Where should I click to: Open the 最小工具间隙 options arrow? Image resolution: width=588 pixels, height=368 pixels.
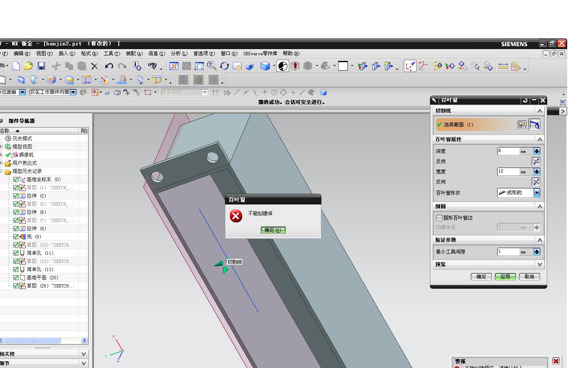point(537,252)
